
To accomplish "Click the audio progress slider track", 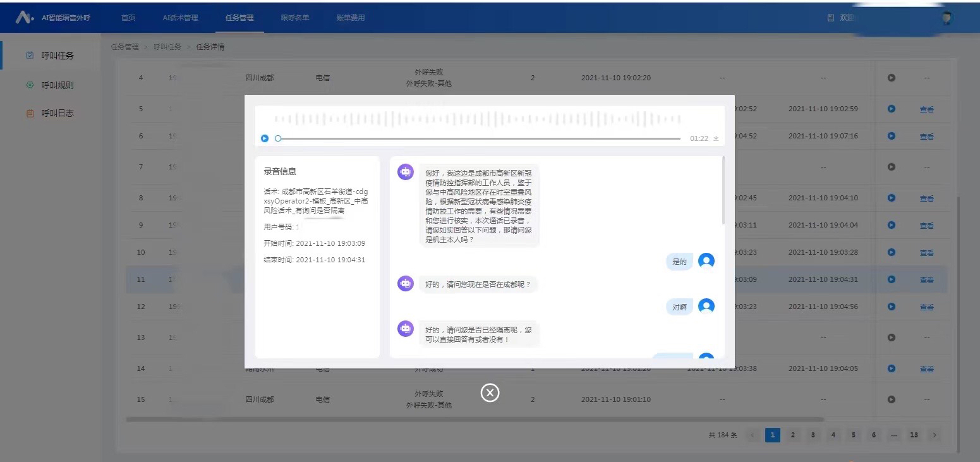I will click(x=480, y=138).
